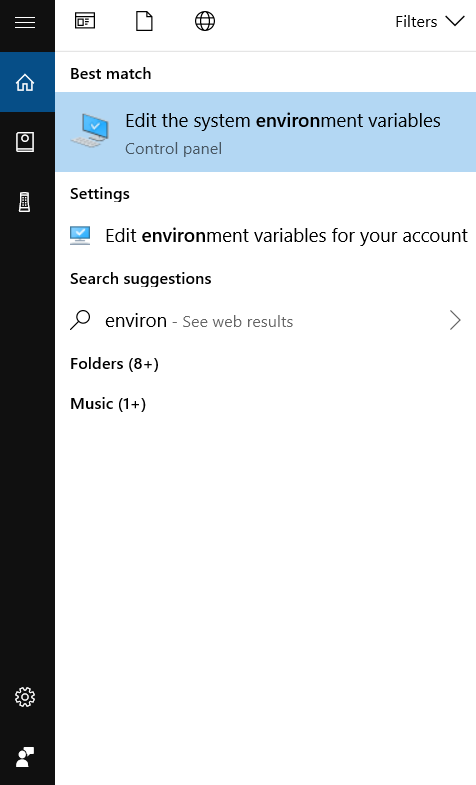The width and height of the screenshot is (476, 785).
Task: Filter results by Web globe icon
Action: [205, 22]
